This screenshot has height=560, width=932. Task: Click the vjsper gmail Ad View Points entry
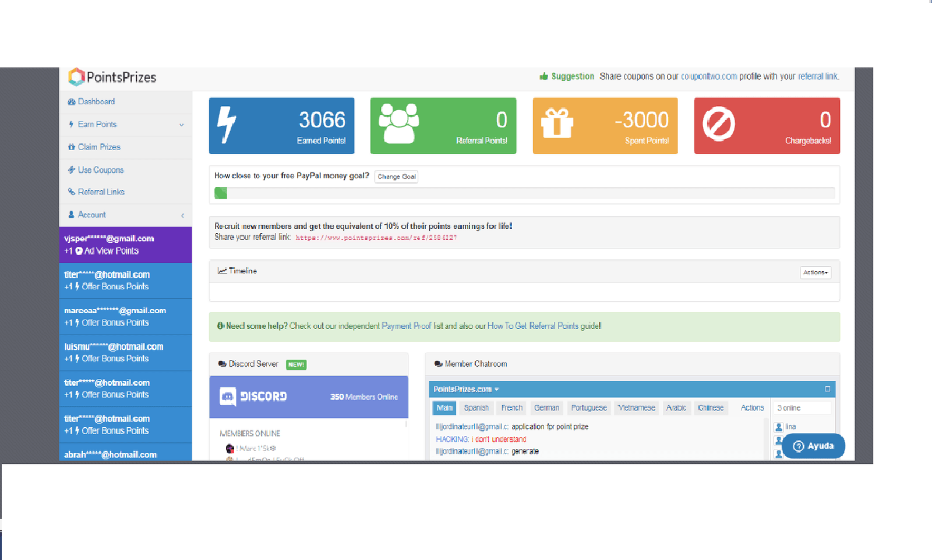126,245
